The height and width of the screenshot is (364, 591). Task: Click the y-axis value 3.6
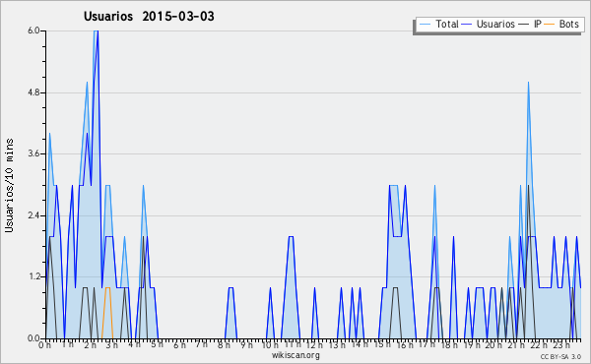[x=33, y=153]
